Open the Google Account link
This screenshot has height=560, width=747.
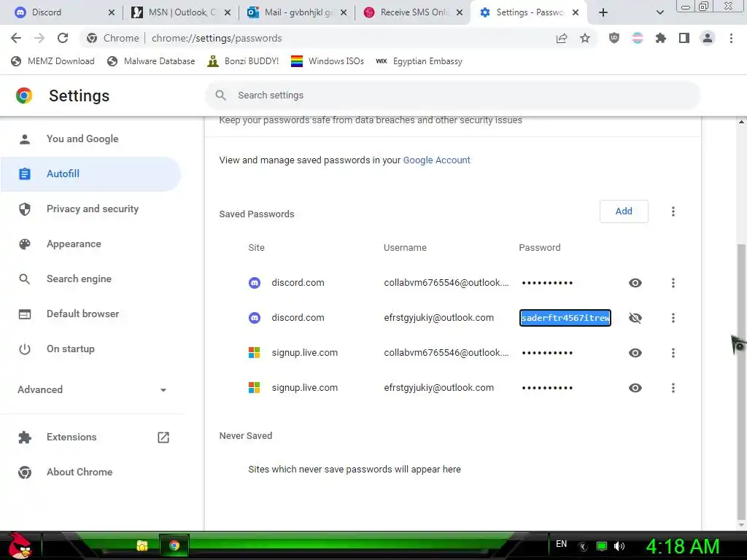[436, 160]
